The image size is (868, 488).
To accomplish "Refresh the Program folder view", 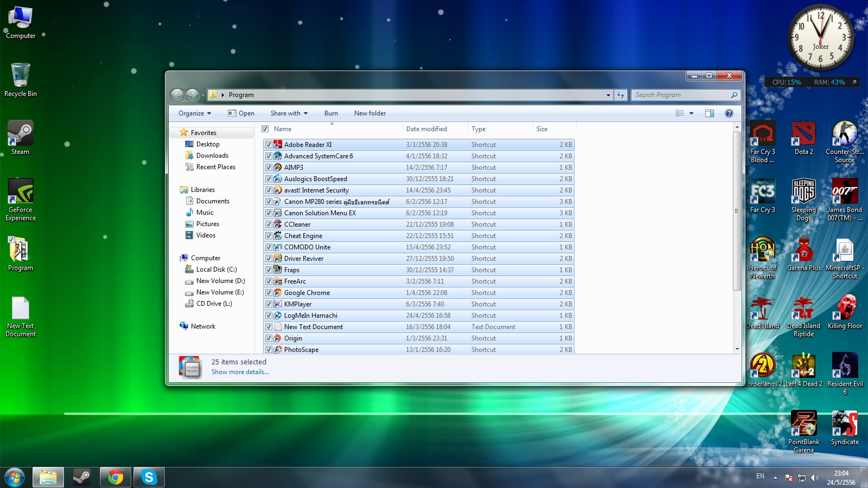I will pos(621,95).
